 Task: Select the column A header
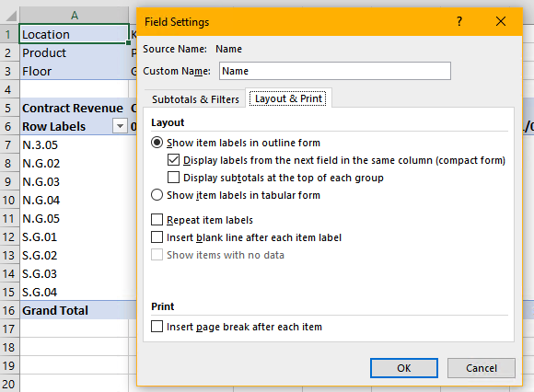pos(75,16)
